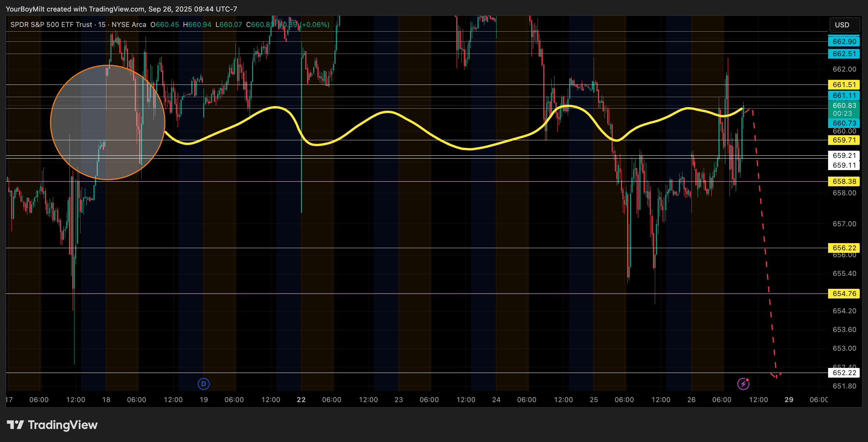The height and width of the screenshot is (442, 868).
Task: Click the bold 22 date on time axis
Action: click(x=301, y=400)
